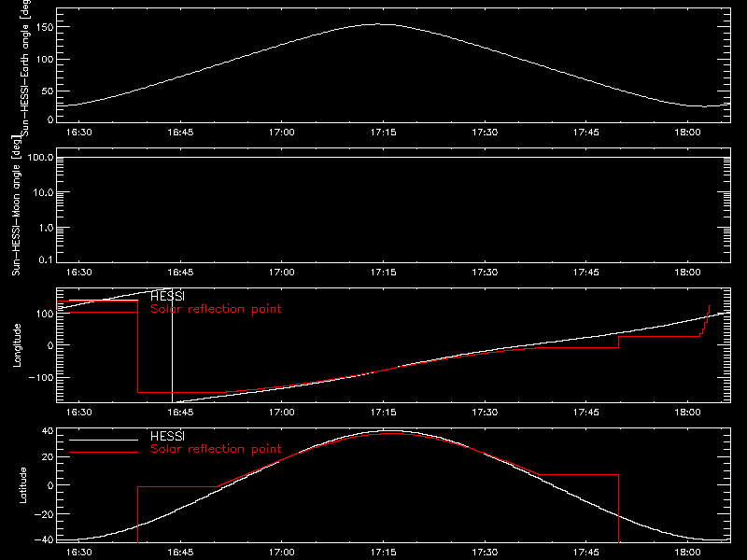Click 17:45 label under Latitude plot
Image resolution: width=747 pixels, height=560 pixels.
586,553
